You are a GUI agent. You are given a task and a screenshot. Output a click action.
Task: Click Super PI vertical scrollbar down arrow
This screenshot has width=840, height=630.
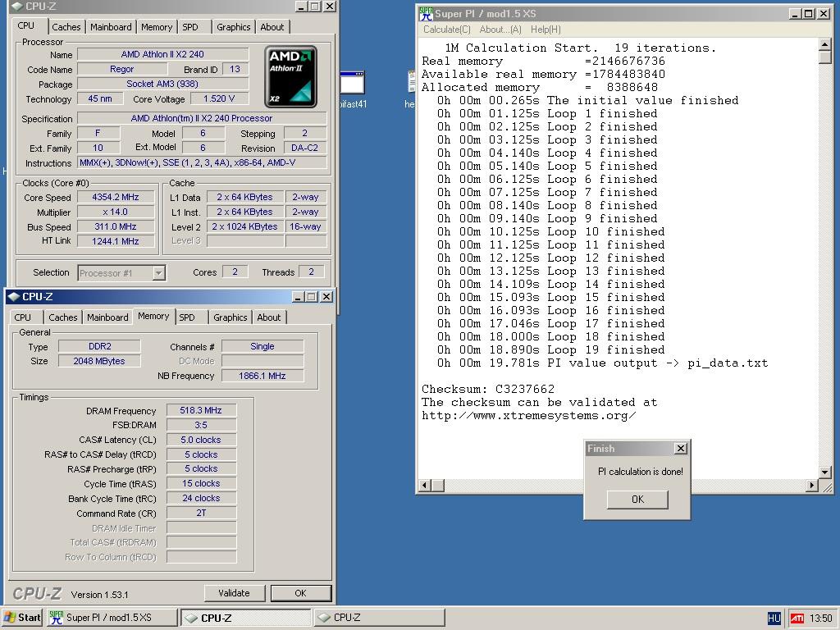(x=825, y=472)
